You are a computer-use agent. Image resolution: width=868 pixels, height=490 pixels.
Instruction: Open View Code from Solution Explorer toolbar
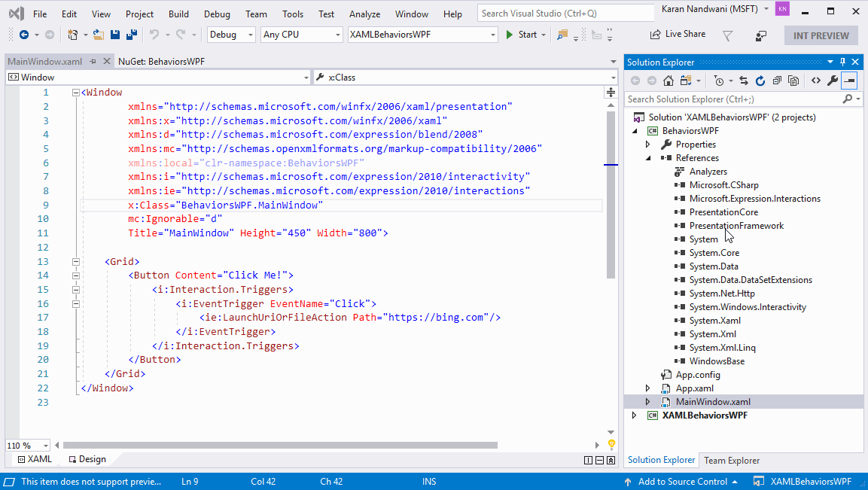point(816,81)
